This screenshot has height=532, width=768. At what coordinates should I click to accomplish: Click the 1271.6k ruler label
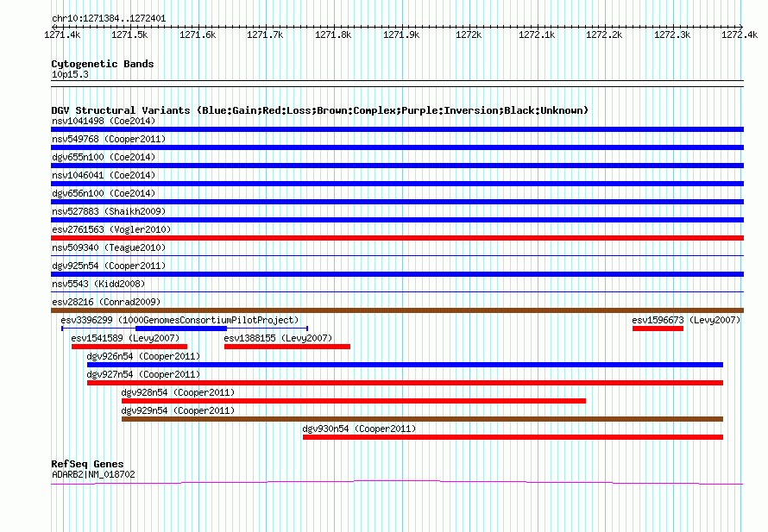(198, 34)
